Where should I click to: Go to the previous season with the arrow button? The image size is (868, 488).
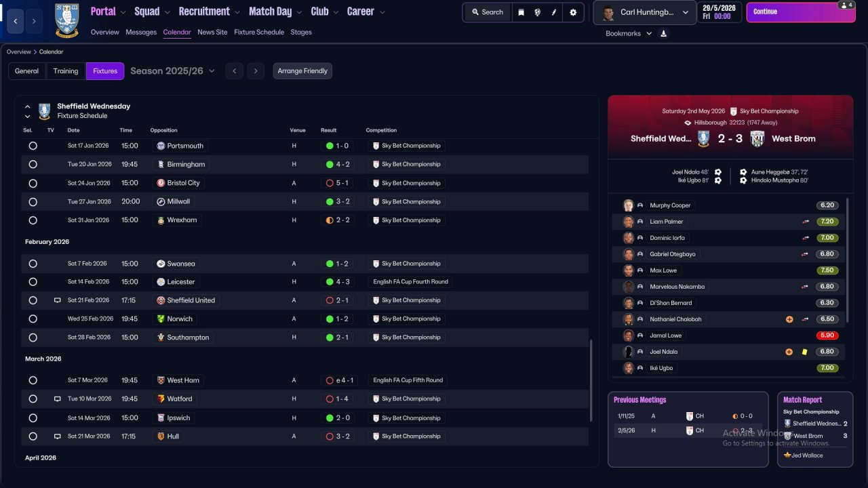234,71
